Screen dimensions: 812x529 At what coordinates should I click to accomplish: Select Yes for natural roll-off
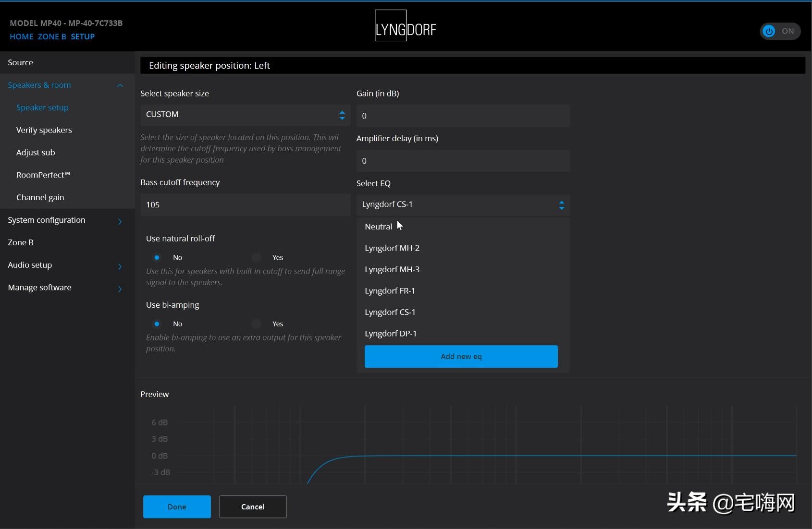click(x=257, y=258)
